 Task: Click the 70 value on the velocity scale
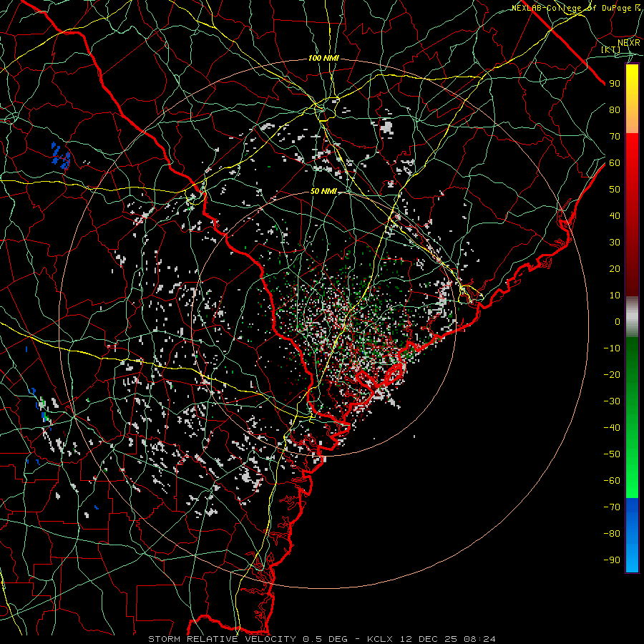tap(615, 137)
